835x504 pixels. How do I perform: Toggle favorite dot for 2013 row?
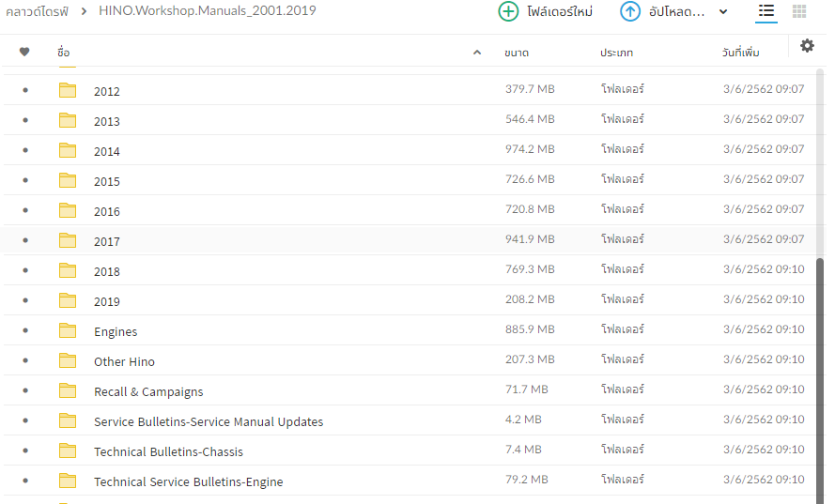tap(25, 120)
